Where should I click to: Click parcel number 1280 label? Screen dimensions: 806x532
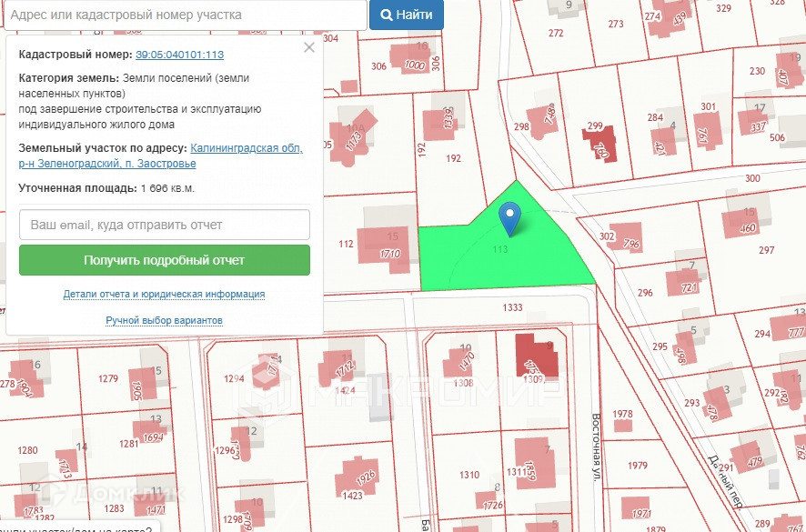[x=28, y=450]
